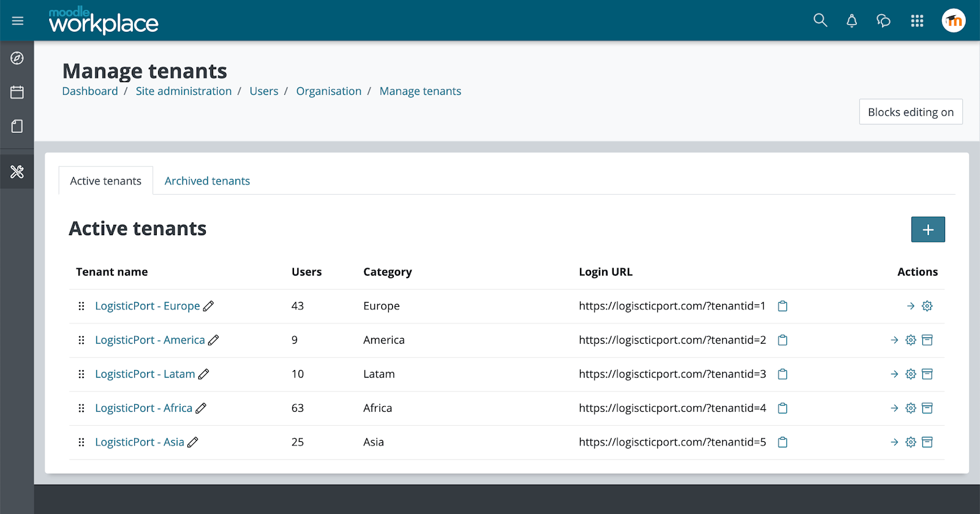Open Site administration breadcrumb link

[184, 91]
